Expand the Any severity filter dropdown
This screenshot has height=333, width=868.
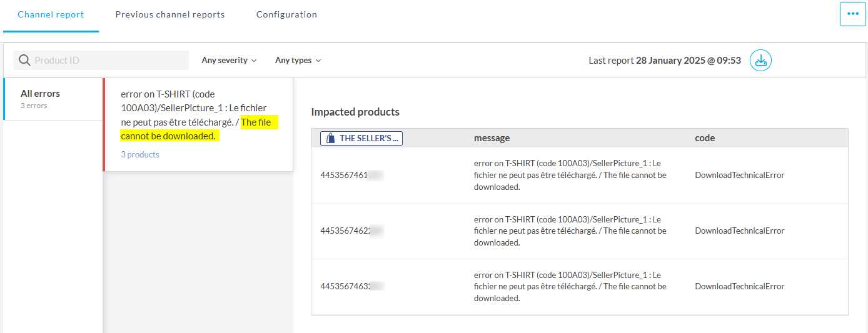(x=229, y=61)
